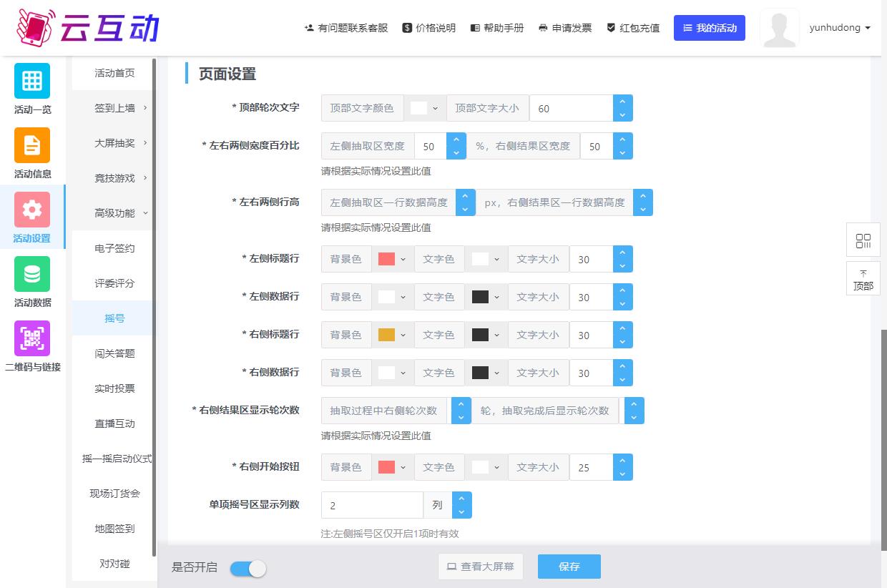
Task: Increase 左侧抽取区一行数据高度 stepper
Action: click(465, 196)
